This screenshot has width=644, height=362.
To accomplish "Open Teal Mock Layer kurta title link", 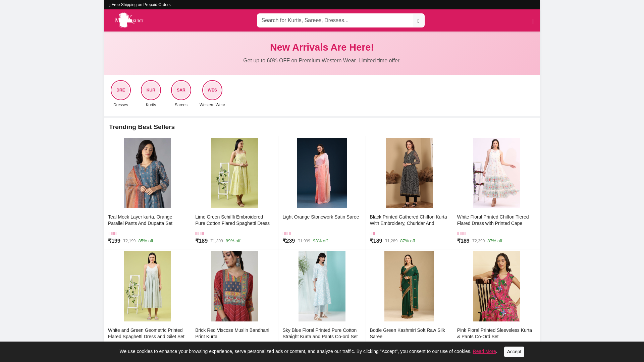I will coord(140,220).
